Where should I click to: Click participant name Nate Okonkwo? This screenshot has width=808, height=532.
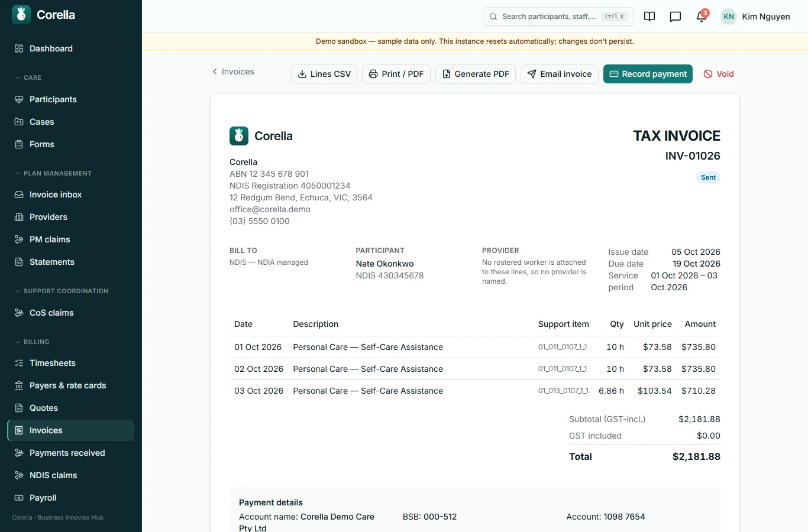[x=384, y=264]
